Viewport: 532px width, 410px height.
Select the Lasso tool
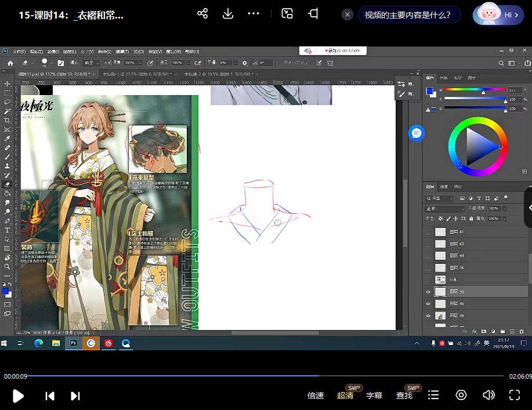click(7, 102)
